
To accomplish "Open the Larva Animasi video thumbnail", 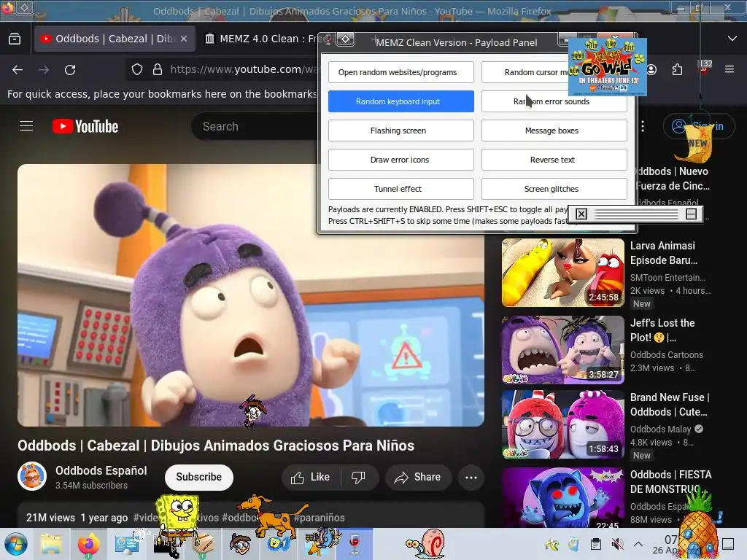I will pos(562,273).
